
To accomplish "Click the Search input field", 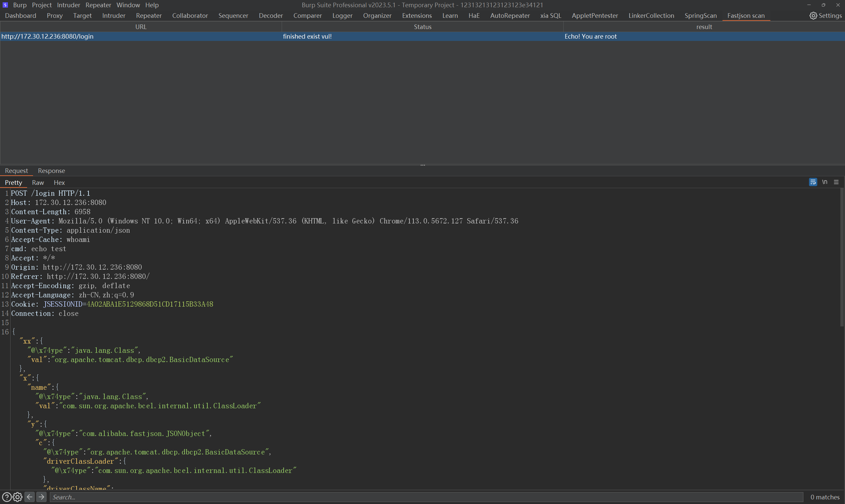I will (425, 497).
